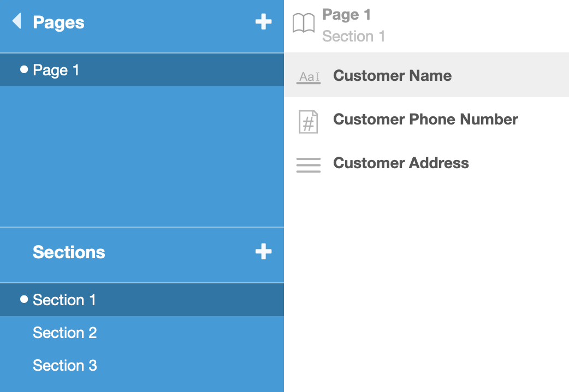Choose the Customer Phone Number field label
Image resolution: width=569 pixels, height=392 pixels.
(425, 119)
